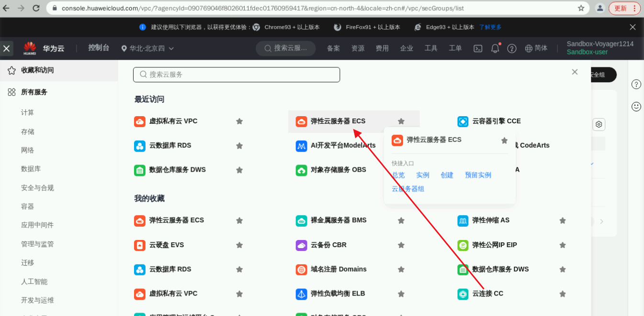644x316 pixels.
Task: Select 容器 service category
Action: (x=28, y=207)
